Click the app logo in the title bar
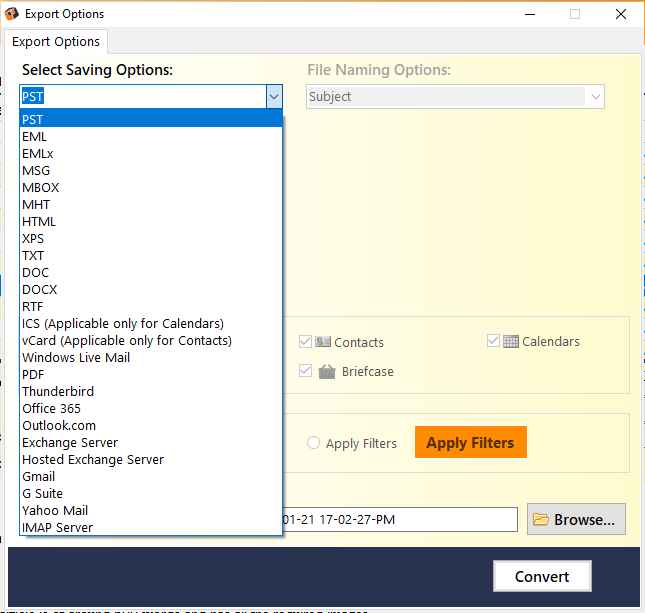The height and width of the screenshot is (613, 645). [12, 14]
